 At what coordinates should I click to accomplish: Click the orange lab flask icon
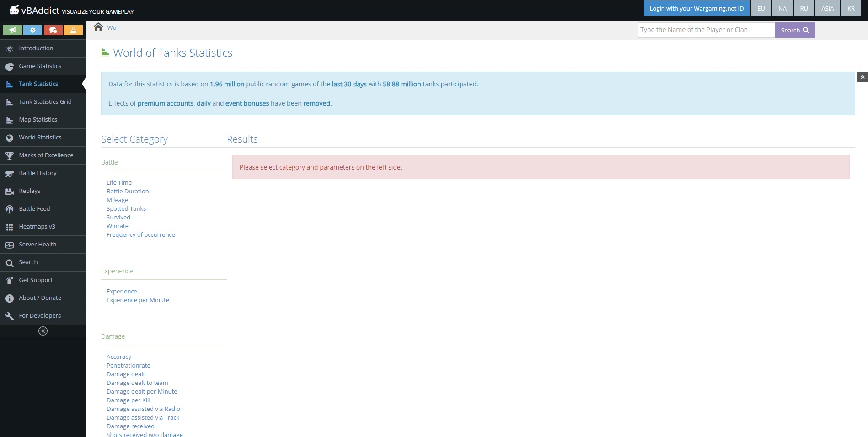pyautogui.click(x=73, y=30)
